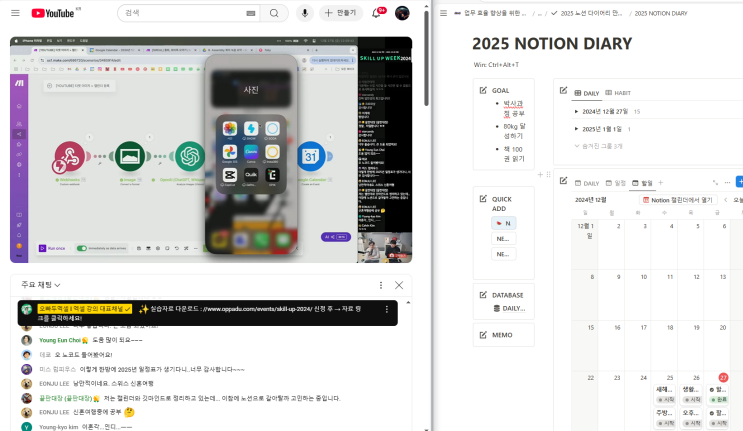This screenshot has height=431, width=743.
Task: Click the blue new item plus button
Action: pos(740,181)
